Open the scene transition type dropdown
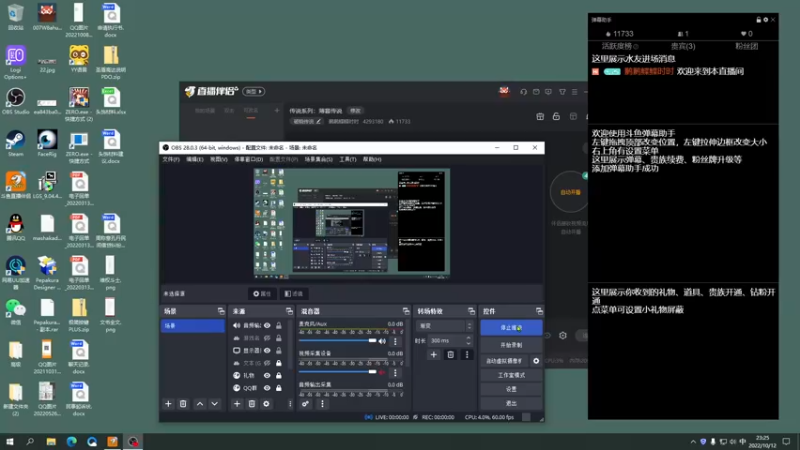The height and width of the screenshot is (450, 800). pos(444,326)
